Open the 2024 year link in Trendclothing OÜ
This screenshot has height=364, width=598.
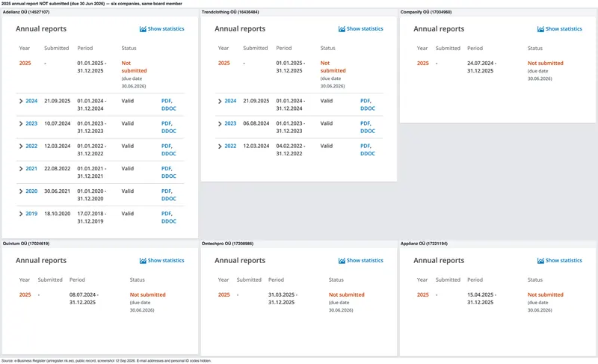pyautogui.click(x=230, y=101)
